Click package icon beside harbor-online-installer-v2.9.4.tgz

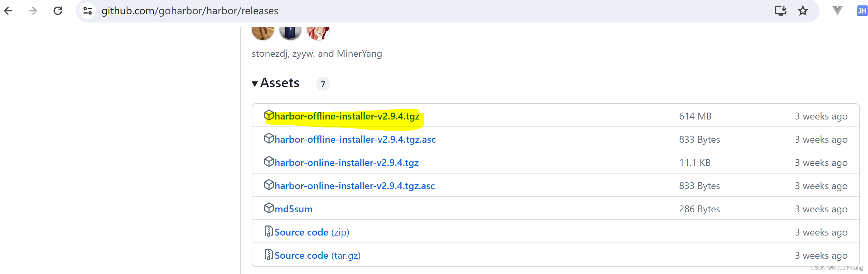point(269,161)
